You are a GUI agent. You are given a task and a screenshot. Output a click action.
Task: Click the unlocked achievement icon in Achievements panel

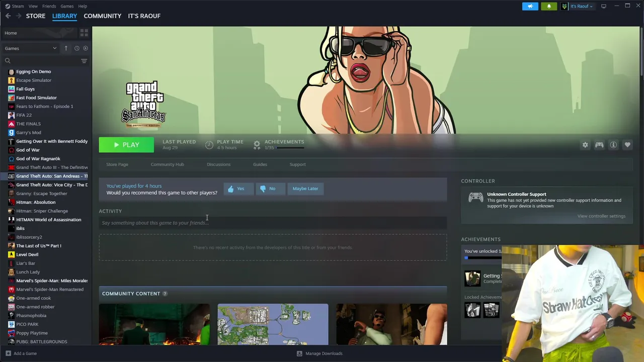(x=472, y=279)
